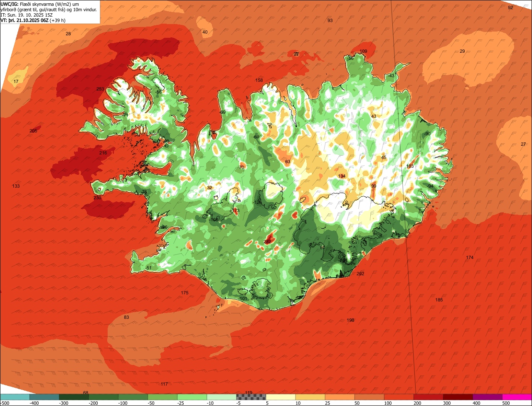The height and width of the screenshot is (406, 532).
Task: Click the flux value '29' in the northeast sea
Action: 462,51
